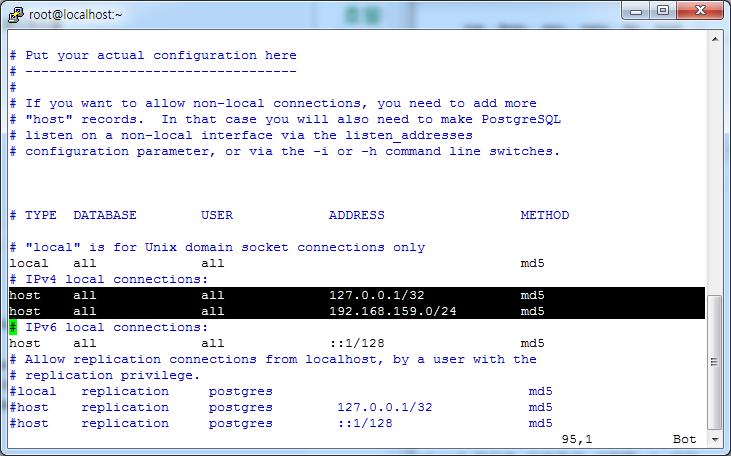Click the METHOD column header text
This screenshot has width=731, height=456.
544,216
